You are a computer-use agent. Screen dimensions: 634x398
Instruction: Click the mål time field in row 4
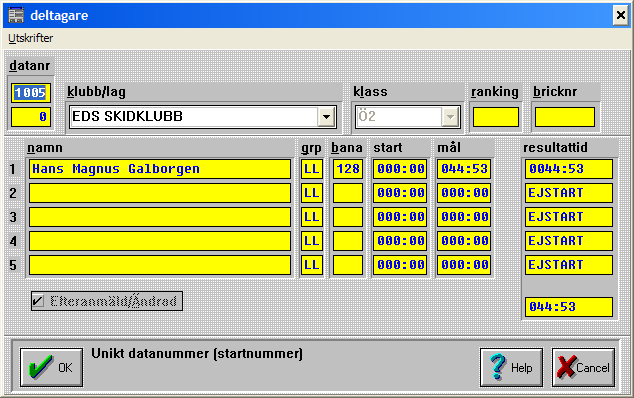(464, 241)
